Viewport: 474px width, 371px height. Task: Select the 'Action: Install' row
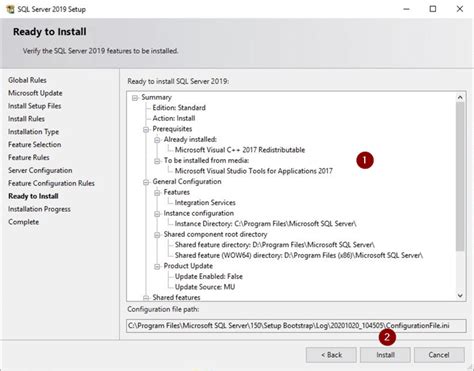[174, 118]
